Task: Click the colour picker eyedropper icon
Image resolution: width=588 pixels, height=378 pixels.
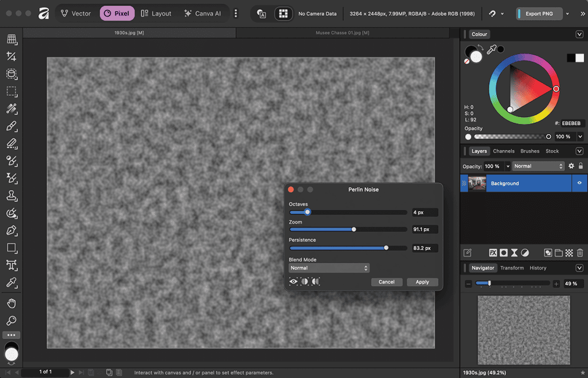Action: [492, 51]
